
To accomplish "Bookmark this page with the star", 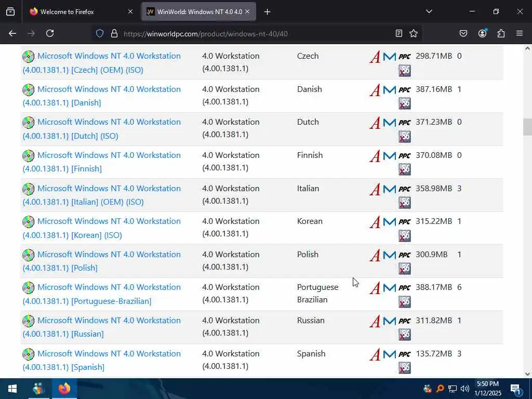I will tap(413, 33).
